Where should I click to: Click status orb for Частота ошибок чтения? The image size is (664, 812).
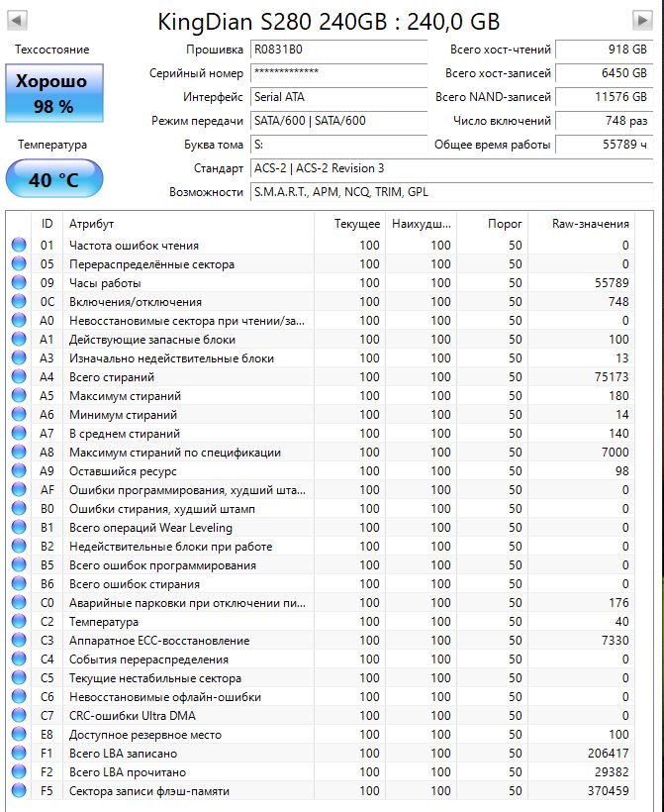tap(19, 245)
